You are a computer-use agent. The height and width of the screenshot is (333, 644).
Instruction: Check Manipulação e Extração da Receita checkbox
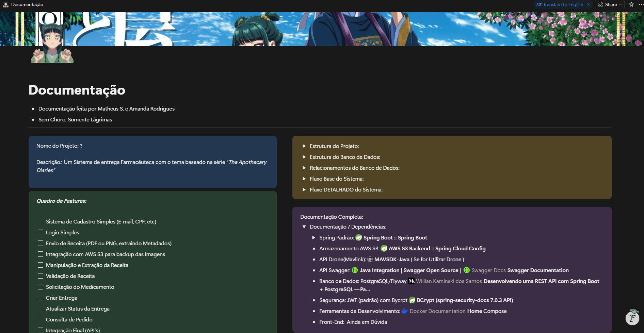[x=41, y=265]
